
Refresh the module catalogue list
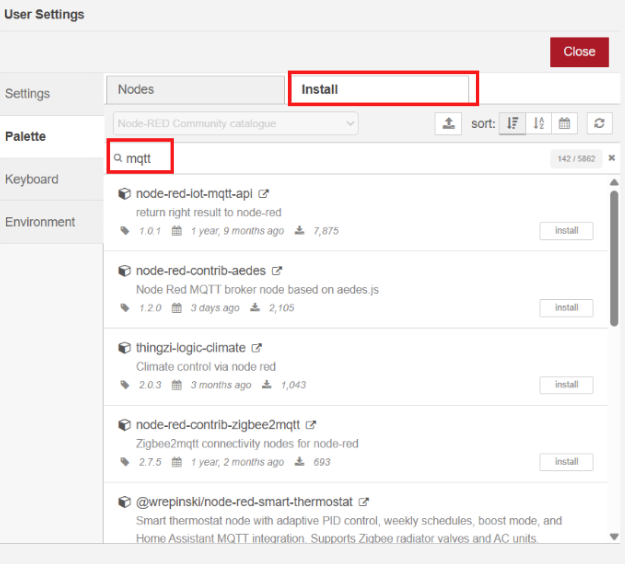click(x=599, y=123)
